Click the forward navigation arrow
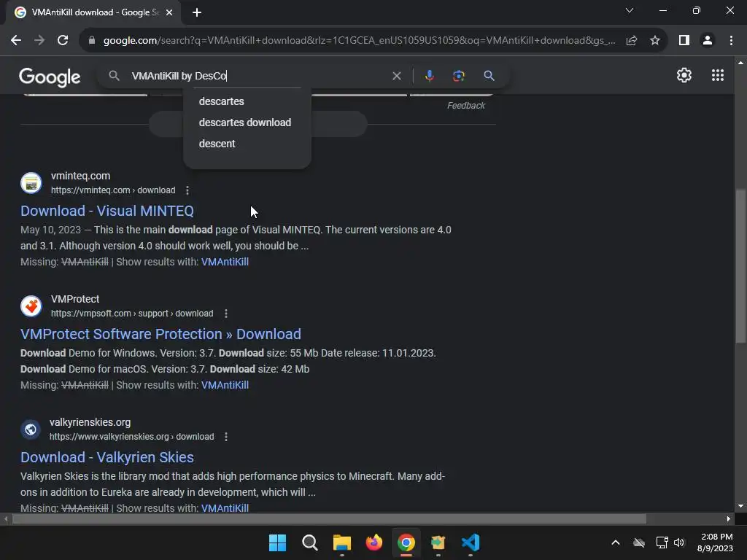This screenshot has width=747, height=560. (x=39, y=41)
